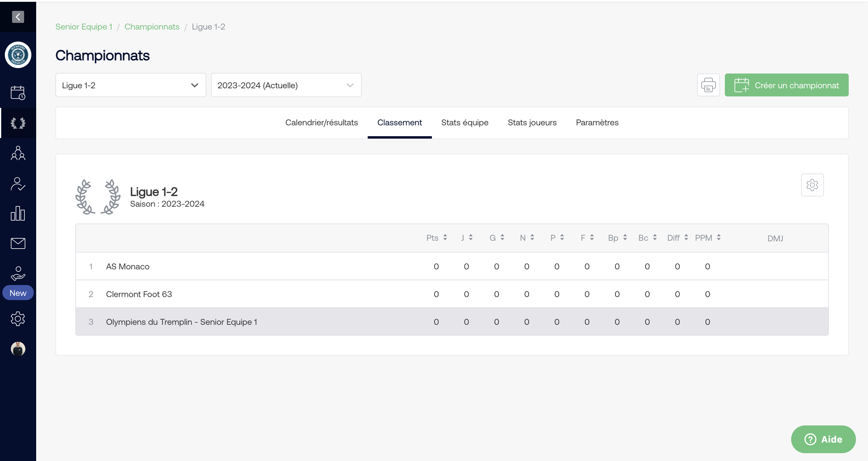This screenshot has height=461, width=868.
Task: Open the Paramètres tab
Action: tap(597, 122)
